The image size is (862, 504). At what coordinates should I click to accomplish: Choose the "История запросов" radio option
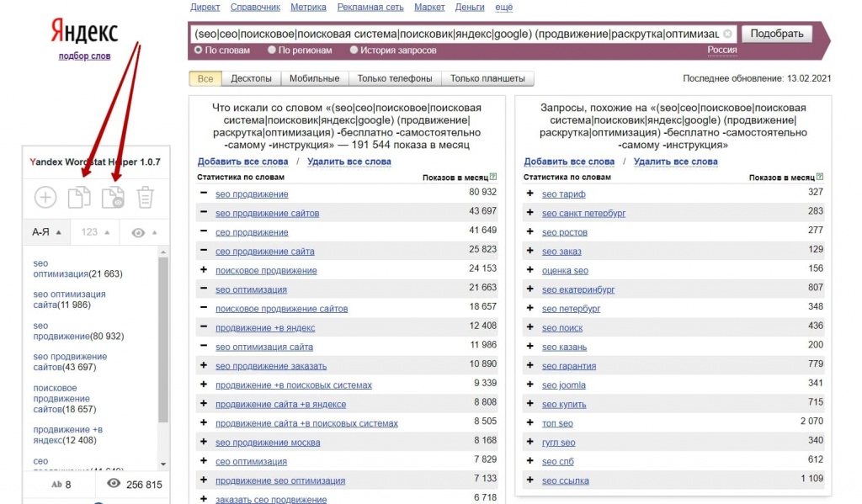(x=354, y=50)
